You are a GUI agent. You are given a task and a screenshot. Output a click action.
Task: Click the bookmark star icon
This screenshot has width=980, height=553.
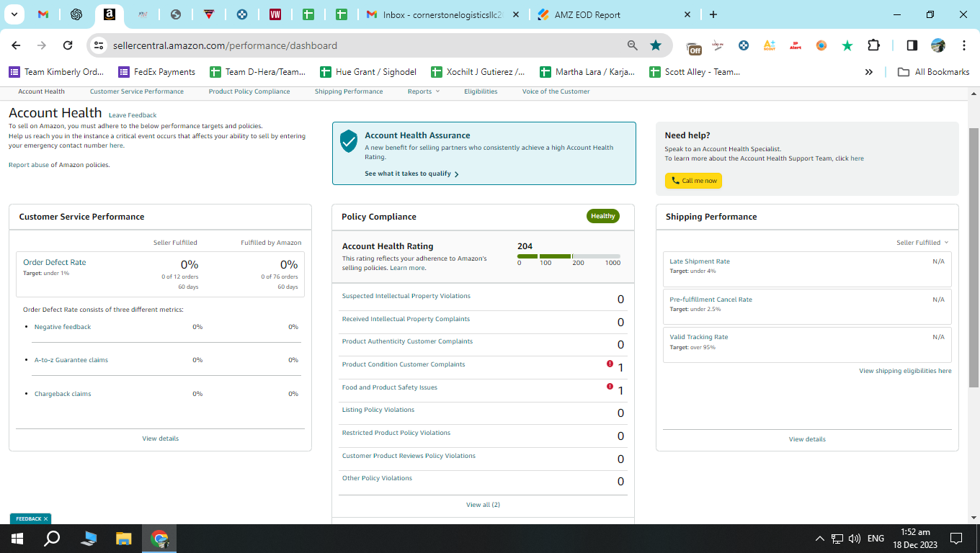(656, 45)
